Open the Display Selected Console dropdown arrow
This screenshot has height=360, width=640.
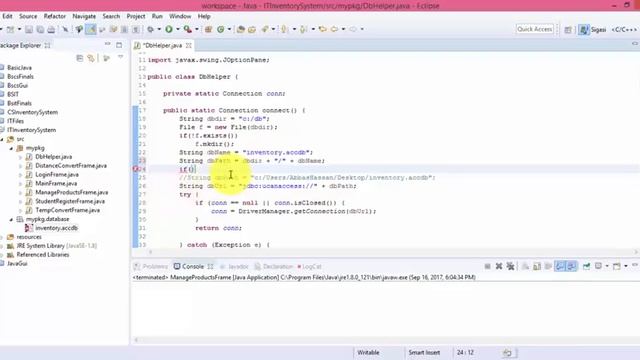click(607, 267)
